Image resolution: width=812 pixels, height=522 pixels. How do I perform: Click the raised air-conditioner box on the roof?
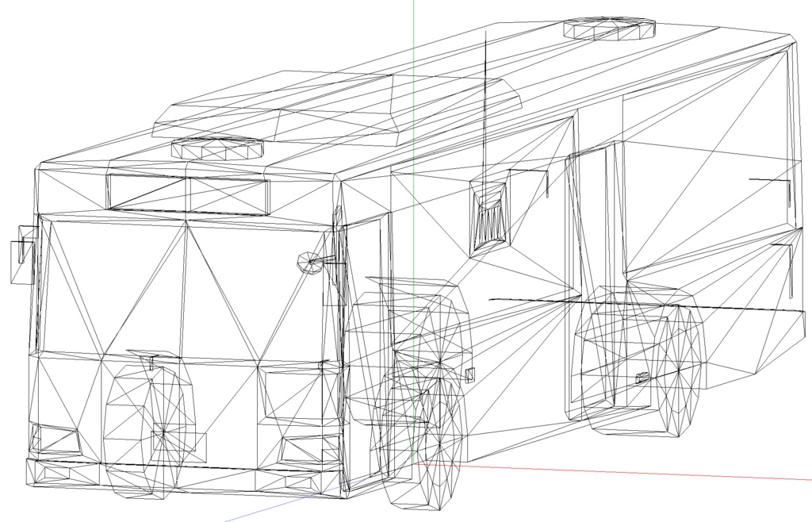336,109
